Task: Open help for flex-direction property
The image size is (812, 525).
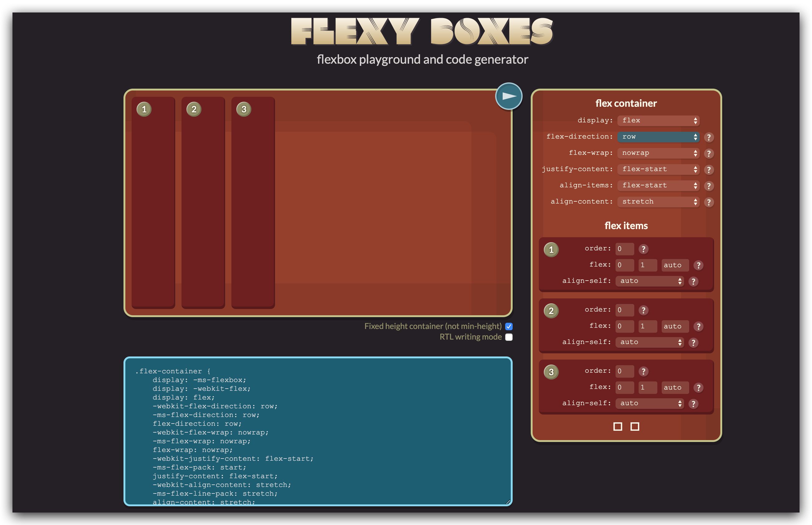Action: (709, 137)
